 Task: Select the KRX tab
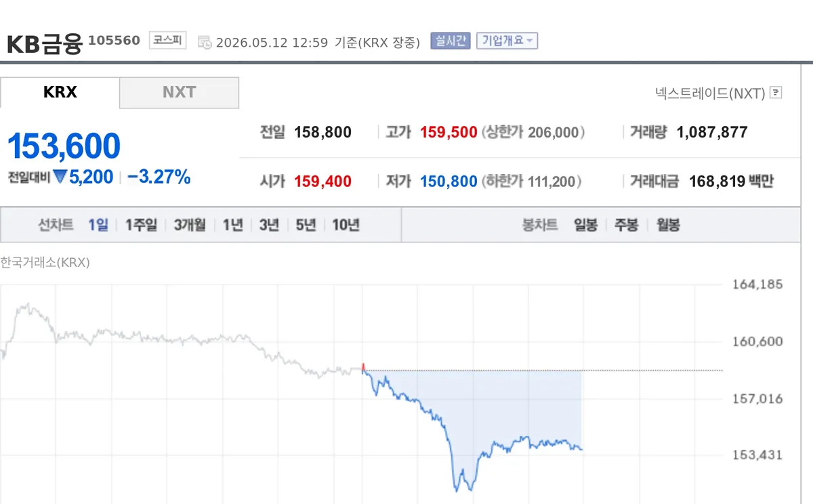(x=60, y=93)
